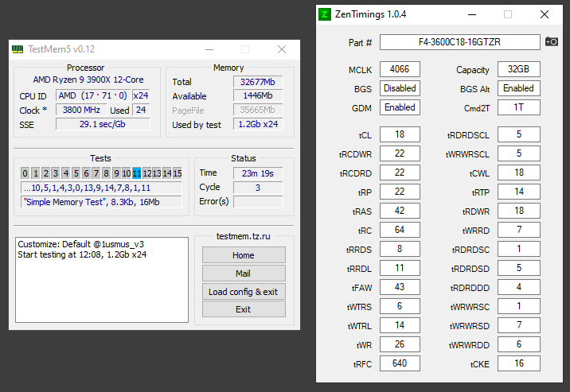Click the Cmd2T value 1T
This screenshot has height=392, width=570.
pos(519,107)
